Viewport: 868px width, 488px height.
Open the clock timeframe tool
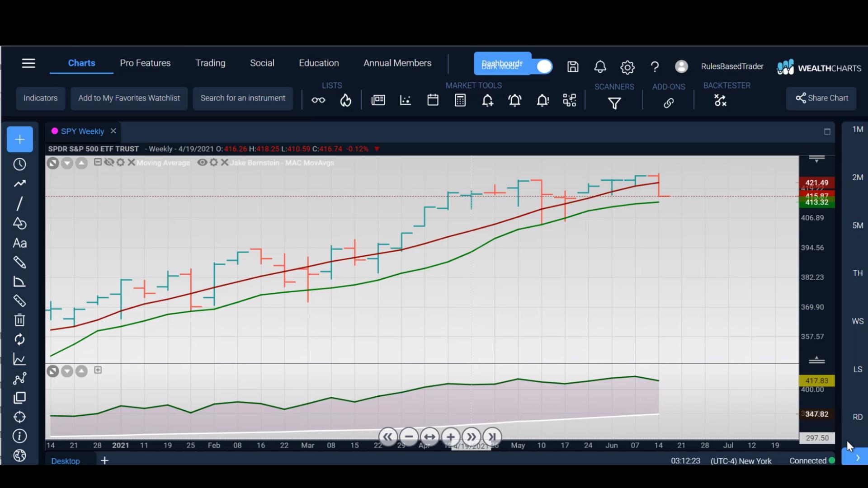pyautogui.click(x=19, y=164)
